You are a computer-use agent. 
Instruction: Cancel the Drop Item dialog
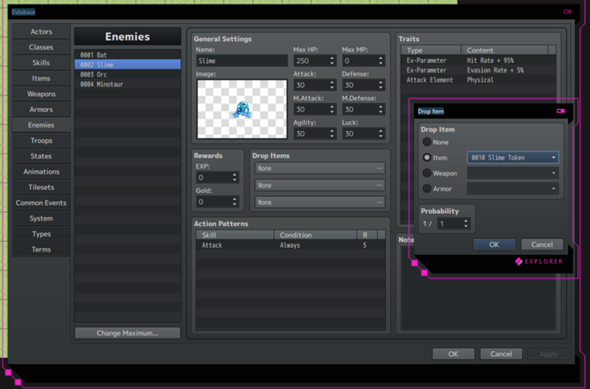pyautogui.click(x=542, y=245)
